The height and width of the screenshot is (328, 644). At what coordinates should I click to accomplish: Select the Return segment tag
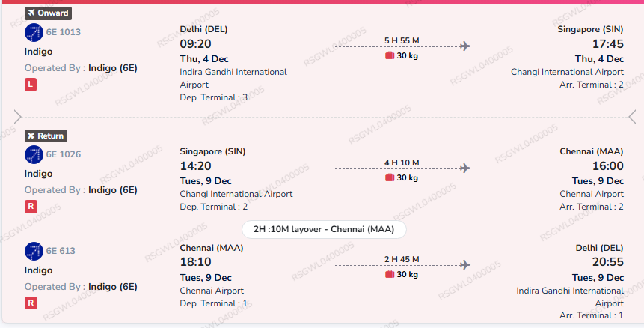(46, 136)
